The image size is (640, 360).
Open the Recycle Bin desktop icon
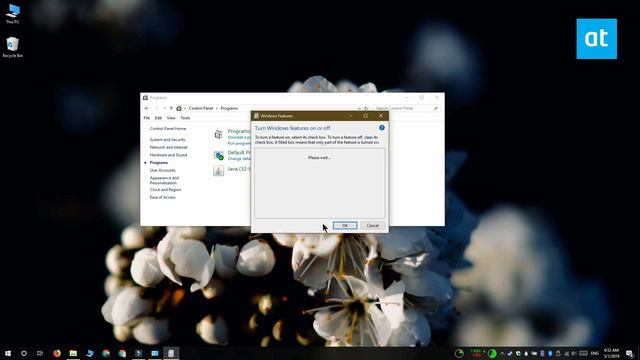point(12,47)
